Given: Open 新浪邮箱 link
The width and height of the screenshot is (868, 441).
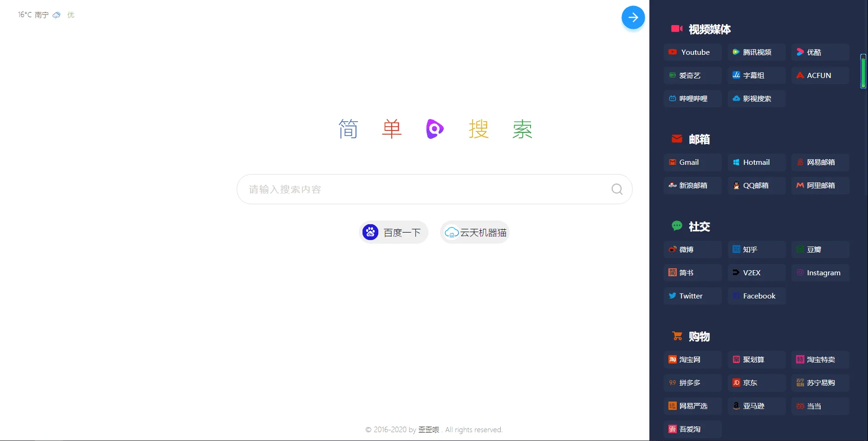Looking at the screenshot, I should click(693, 186).
